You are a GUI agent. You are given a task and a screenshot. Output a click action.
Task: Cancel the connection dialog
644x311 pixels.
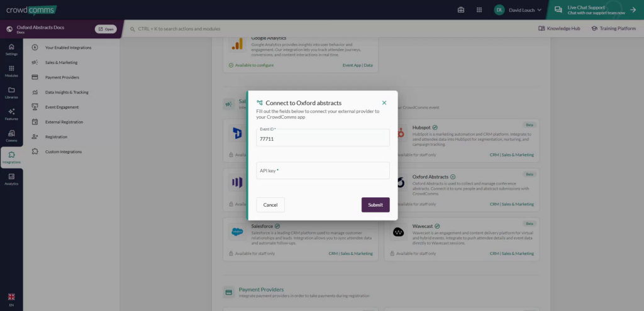point(270,205)
